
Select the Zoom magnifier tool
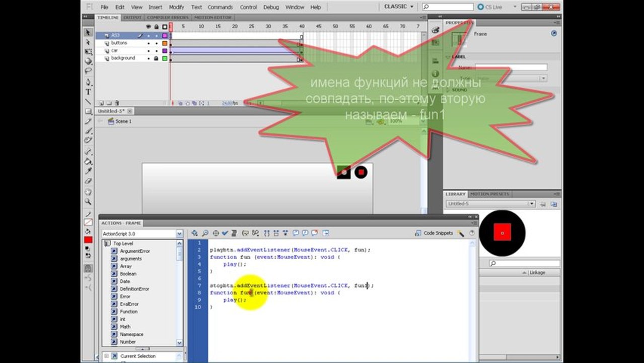pyautogui.click(x=88, y=202)
